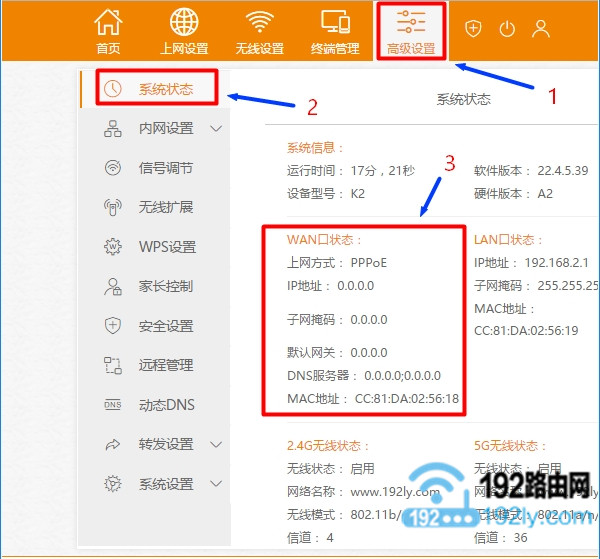Open 家长控制 parental control item
The width and height of the screenshot is (600, 559).
pyautogui.click(x=165, y=287)
